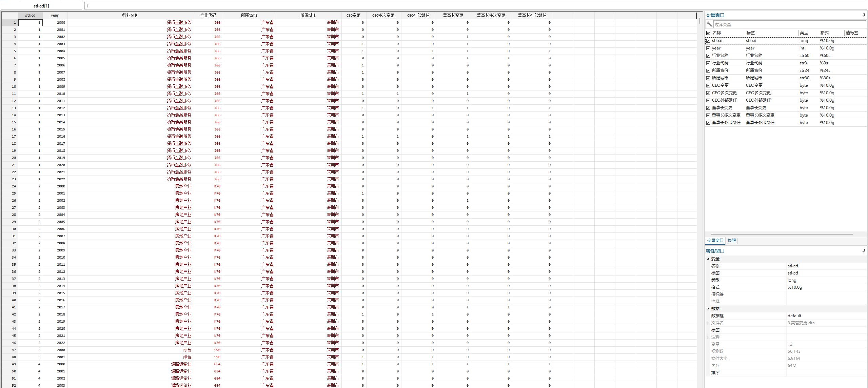Image resolution: width=868 pixels, height=388 pixels.
Task: Click the 董事长变更 column header
Action: [453, 15]
